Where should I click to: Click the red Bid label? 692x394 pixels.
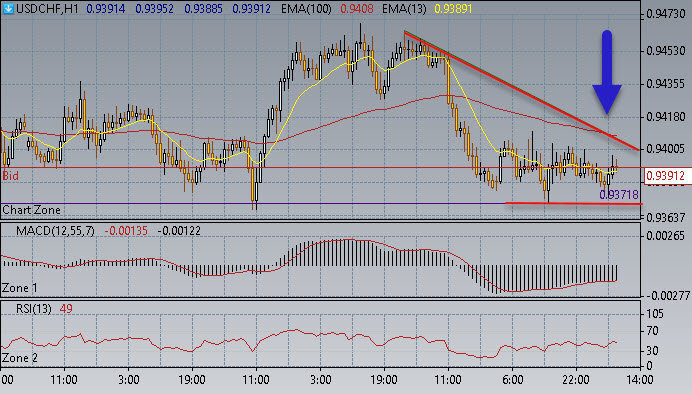(x=11, y=176)
